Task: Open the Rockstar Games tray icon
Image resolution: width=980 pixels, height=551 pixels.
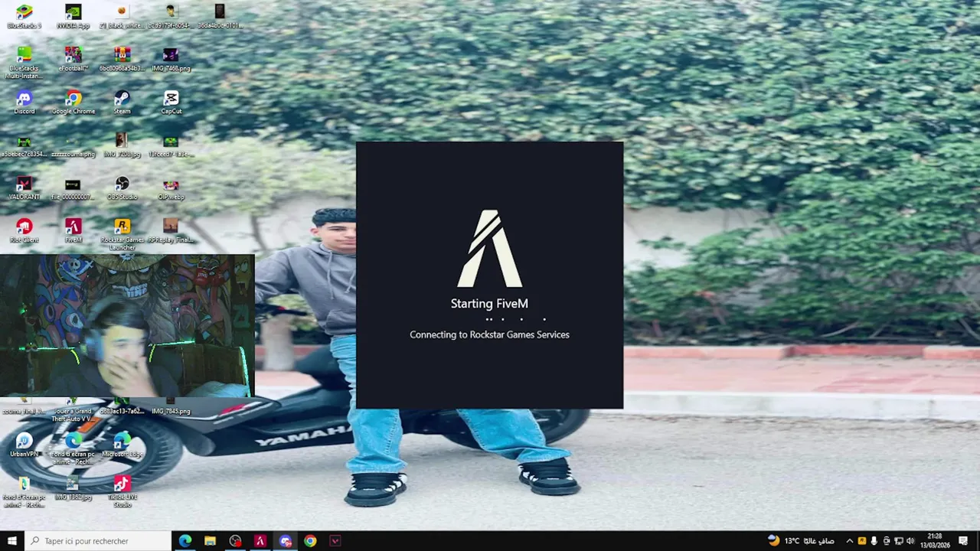Action: [862, 541]
